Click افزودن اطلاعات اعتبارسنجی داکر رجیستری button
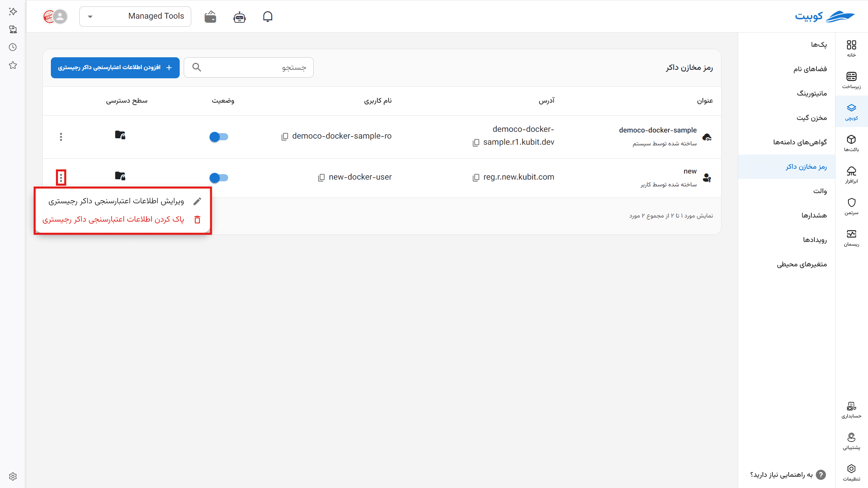Image resolution: width=868 pixels, height=488 pixels. (x=115, y=68)
